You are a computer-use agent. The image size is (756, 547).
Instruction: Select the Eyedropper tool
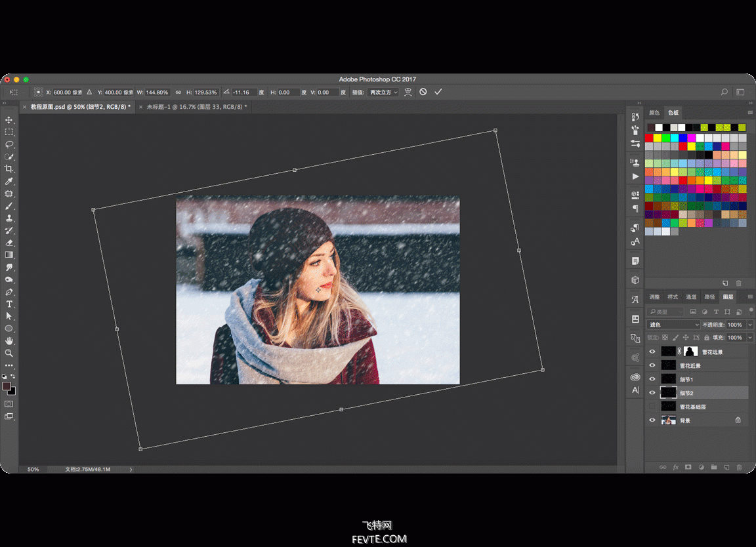(9, 181)
